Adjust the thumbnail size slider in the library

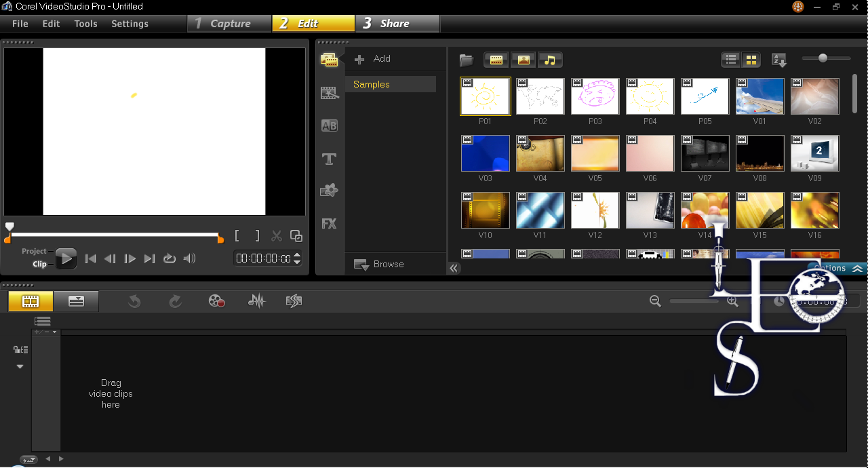(x=823, y=58)
